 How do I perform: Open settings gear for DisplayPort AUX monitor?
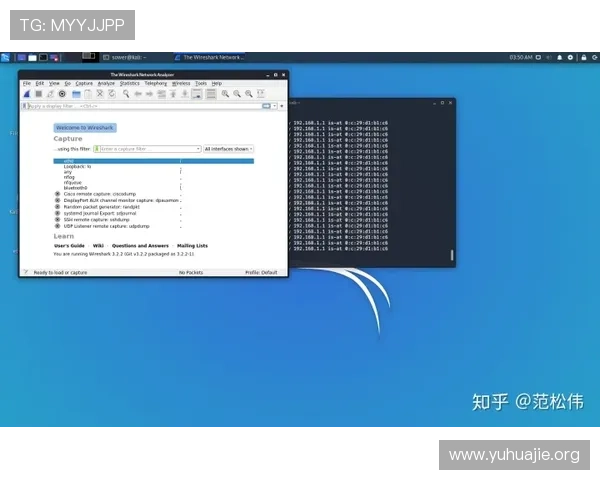click(57, 201)
